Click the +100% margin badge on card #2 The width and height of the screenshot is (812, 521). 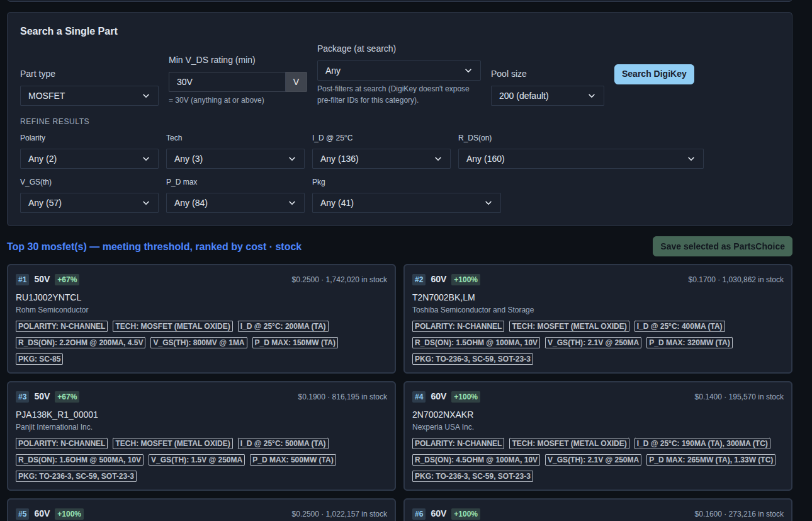point(466,280)
